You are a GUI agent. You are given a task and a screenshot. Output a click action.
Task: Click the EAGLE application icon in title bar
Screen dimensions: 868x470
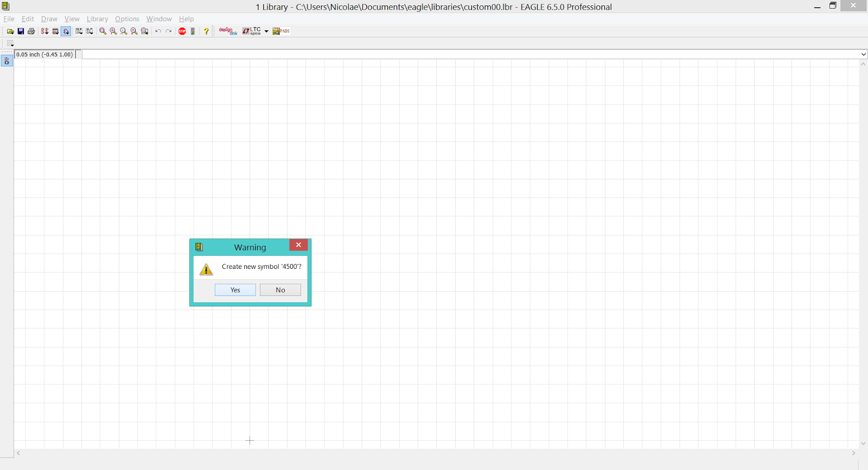click(x=5, y=7)
